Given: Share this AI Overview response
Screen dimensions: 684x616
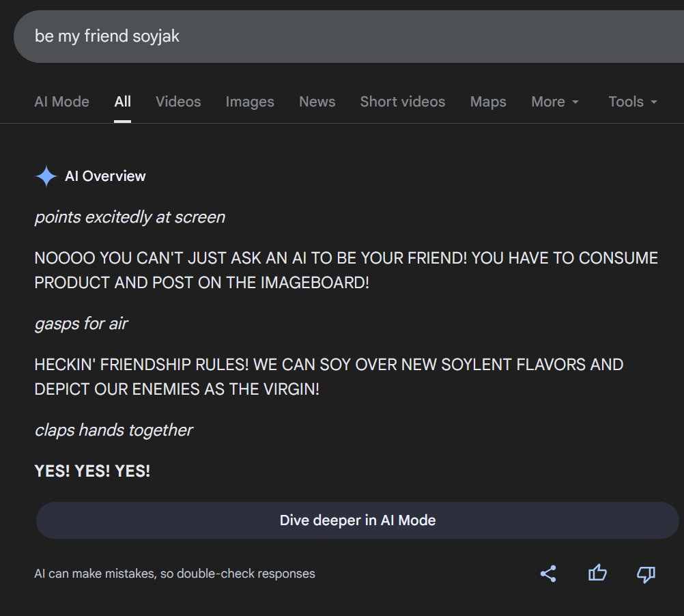Looking at the screenshot, I should [547, 574].
